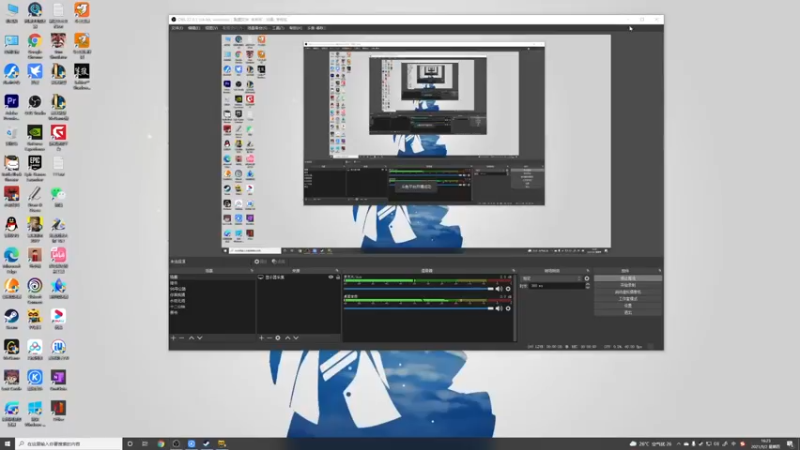Open transition properties gear icon
Viewport: 800px width, 450px height.
coord(587,279)
